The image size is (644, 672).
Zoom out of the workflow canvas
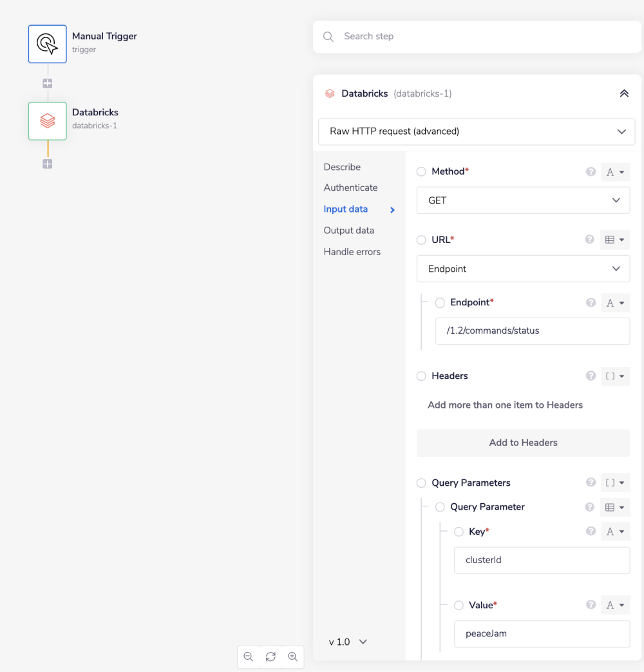click(x=249, y=657)
